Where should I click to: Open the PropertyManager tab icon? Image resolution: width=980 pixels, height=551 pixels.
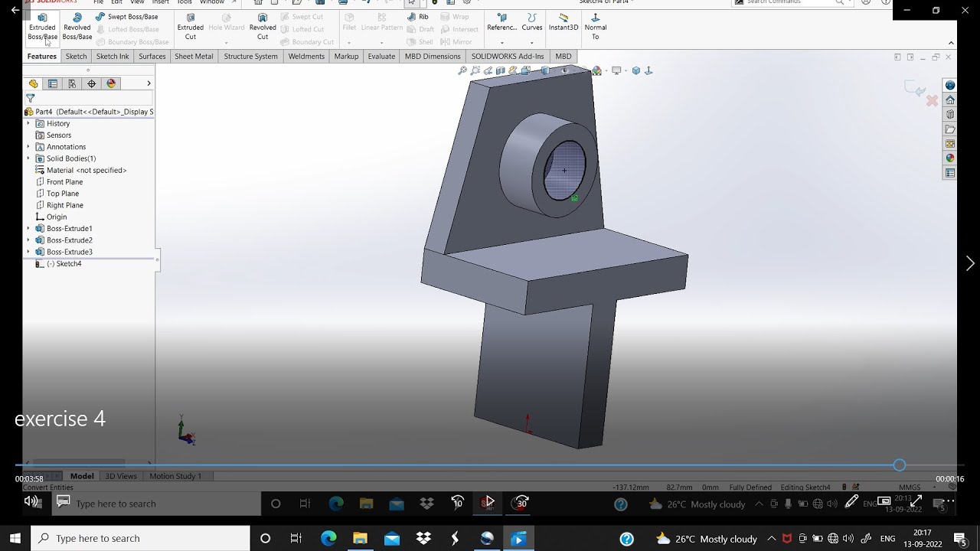coord(53,83)
